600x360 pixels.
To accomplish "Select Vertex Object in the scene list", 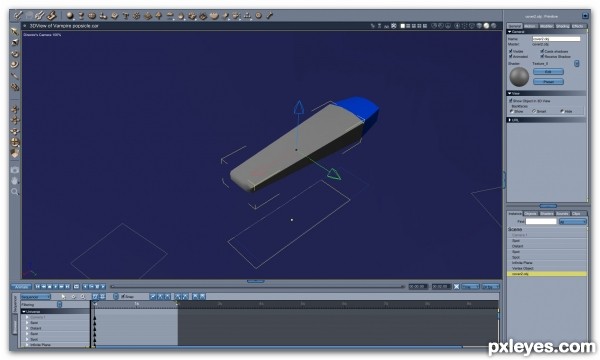I will click(x=546, y=269).
